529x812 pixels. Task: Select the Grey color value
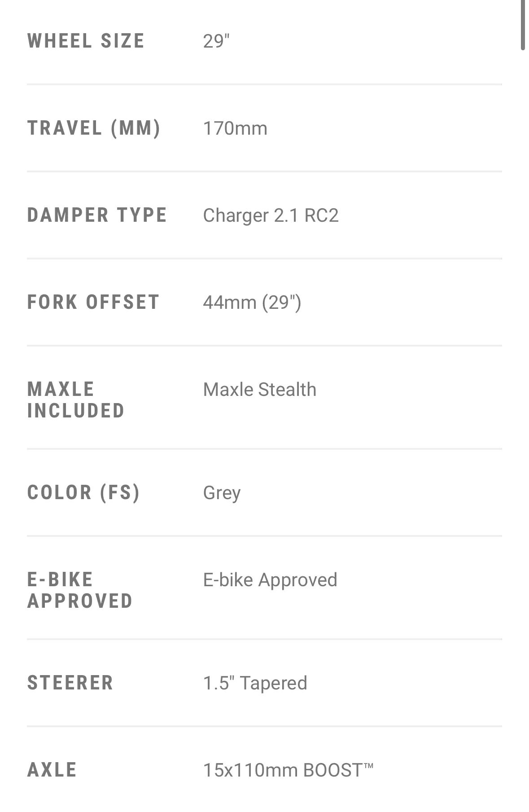(x=222, y=493)
